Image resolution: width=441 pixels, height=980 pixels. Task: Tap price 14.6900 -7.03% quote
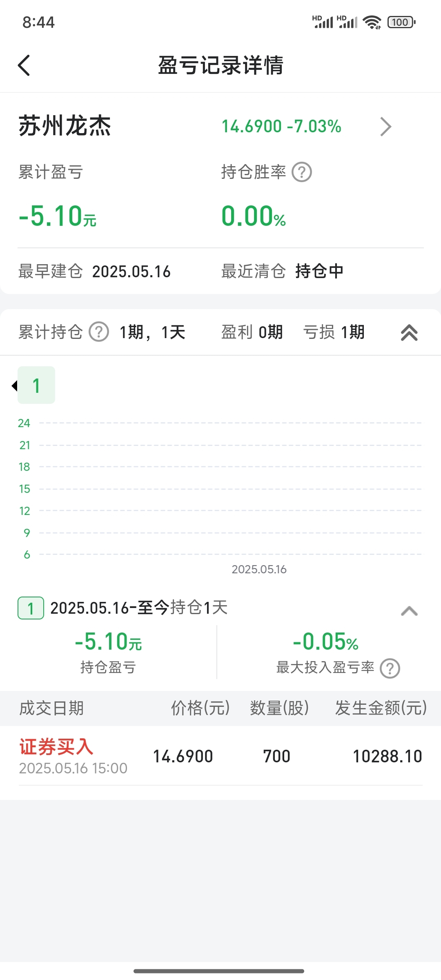point(281,127)
